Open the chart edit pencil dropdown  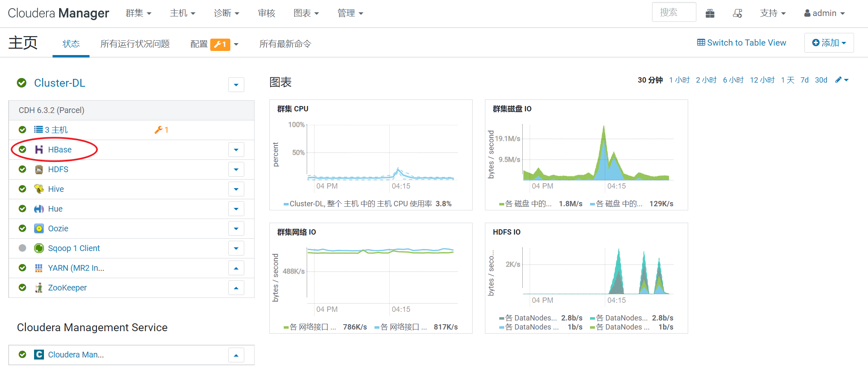842,80
